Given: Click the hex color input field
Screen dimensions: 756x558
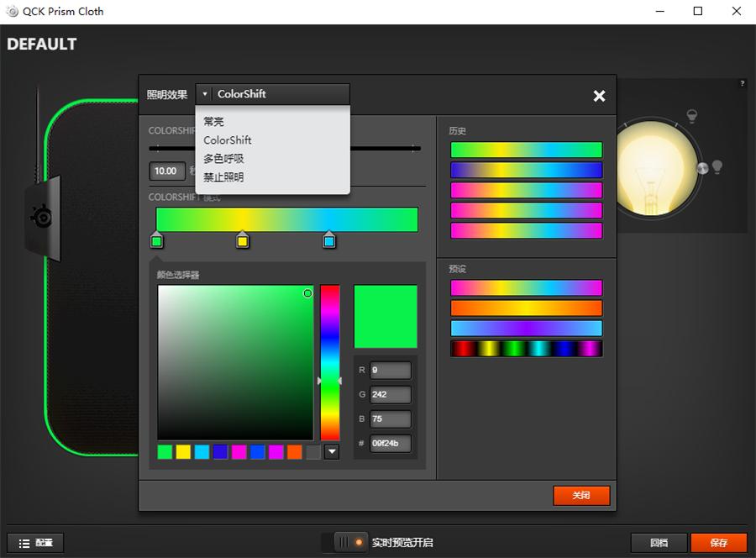Looking at the screenshot, I should [x=390, y=443].
